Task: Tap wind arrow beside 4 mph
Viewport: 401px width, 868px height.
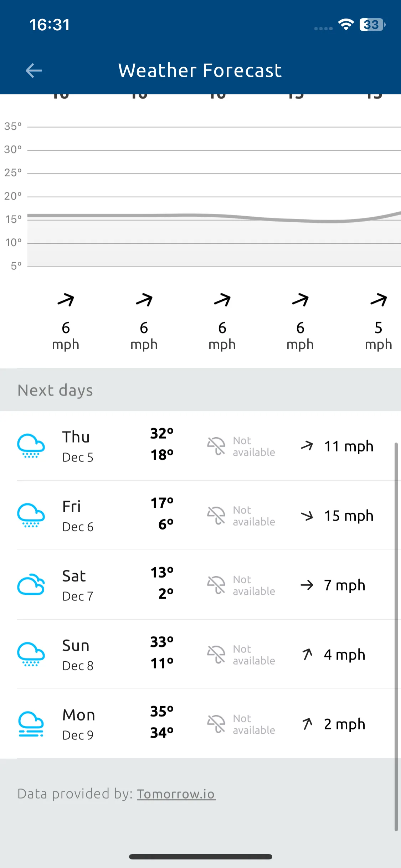Action: tap(307, 654)
